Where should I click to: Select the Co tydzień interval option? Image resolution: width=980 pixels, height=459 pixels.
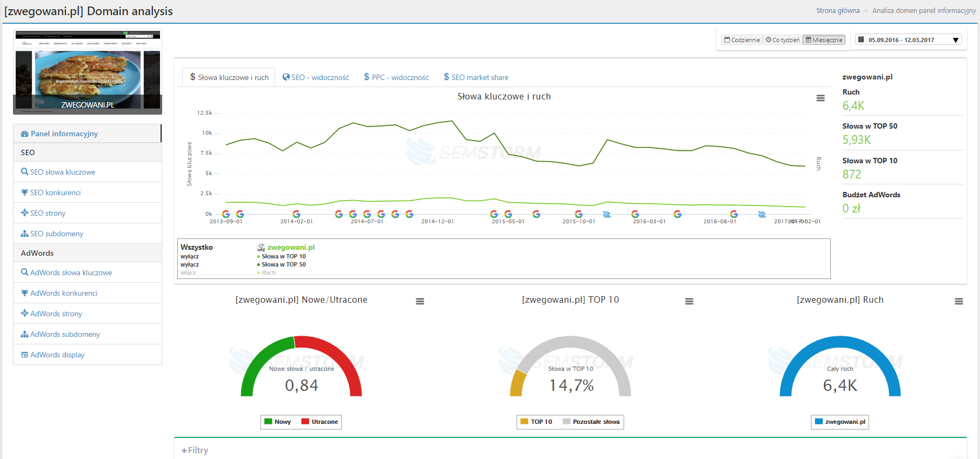point(783,40)
